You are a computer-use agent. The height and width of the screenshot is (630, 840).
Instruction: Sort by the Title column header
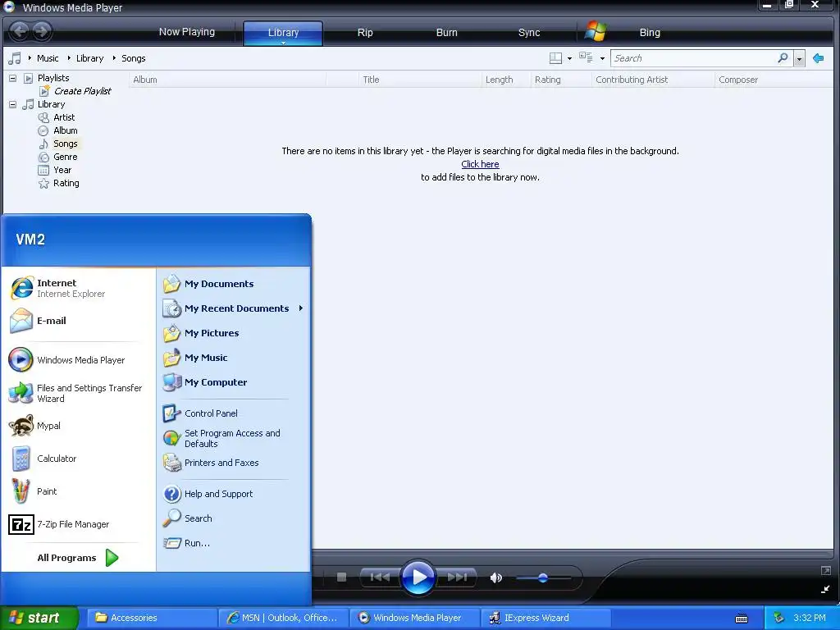click(420, 80)
